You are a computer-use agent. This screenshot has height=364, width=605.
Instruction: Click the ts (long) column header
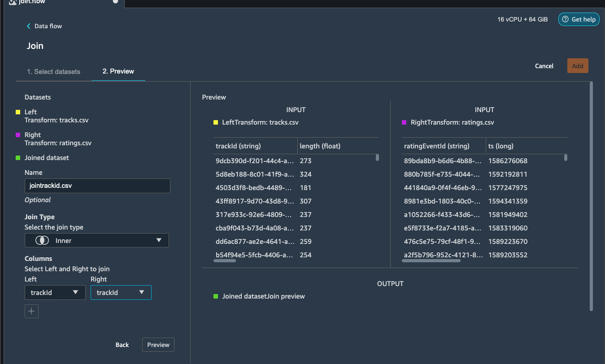pos(501,146)
